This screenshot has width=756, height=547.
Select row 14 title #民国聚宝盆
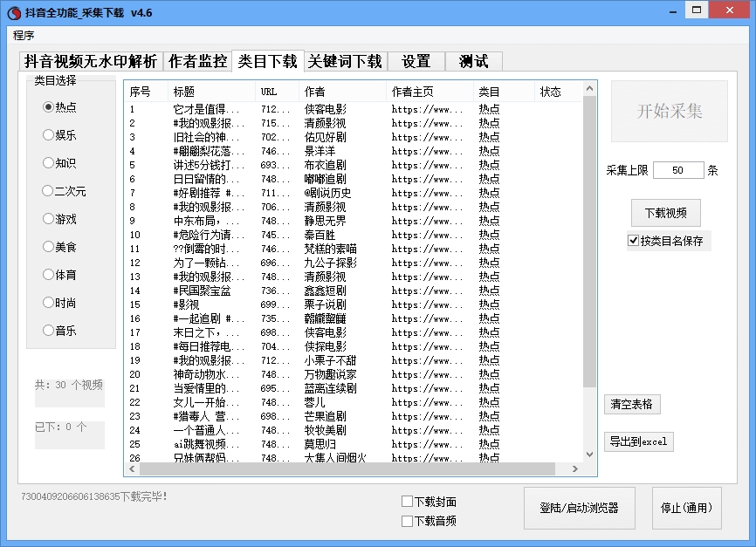[x=202, y=291]
